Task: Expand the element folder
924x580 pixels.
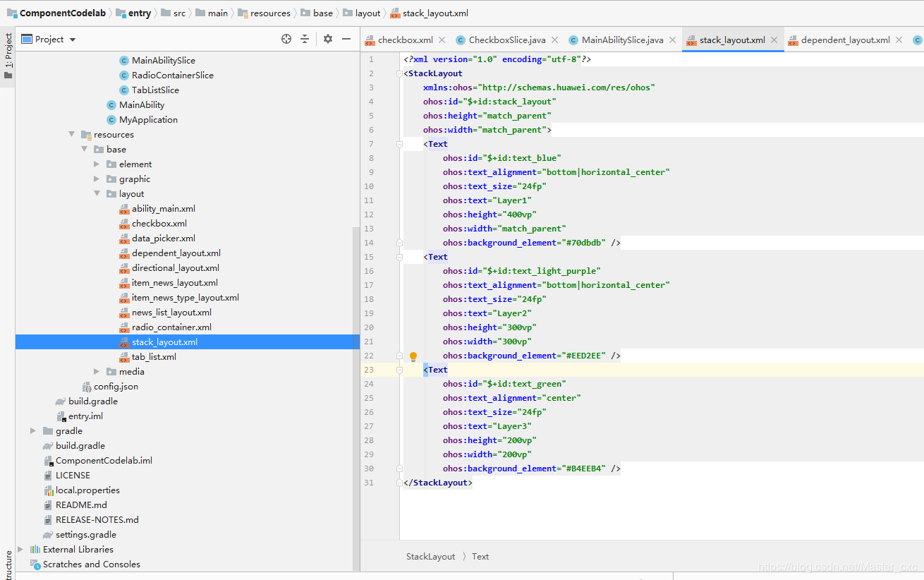Action: coord(97,164)
